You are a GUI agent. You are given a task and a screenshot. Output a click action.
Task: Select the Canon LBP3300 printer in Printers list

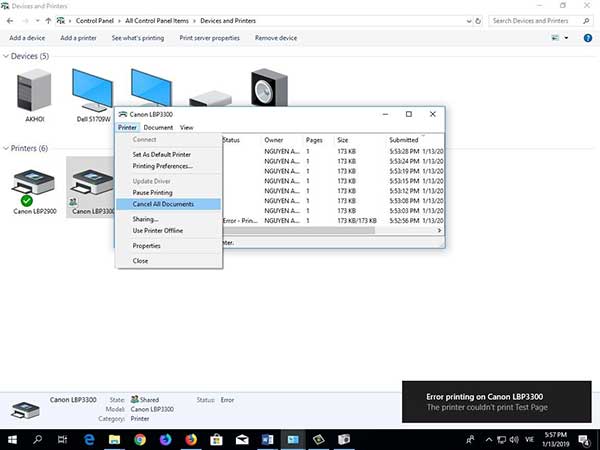pyautogui.click(x=92, y=188)
